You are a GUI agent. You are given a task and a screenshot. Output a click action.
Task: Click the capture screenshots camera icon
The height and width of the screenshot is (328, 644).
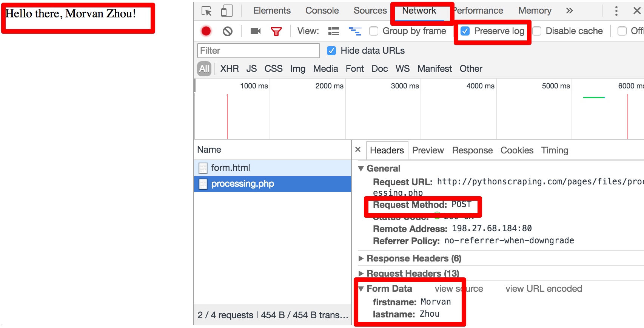[256, 31]
